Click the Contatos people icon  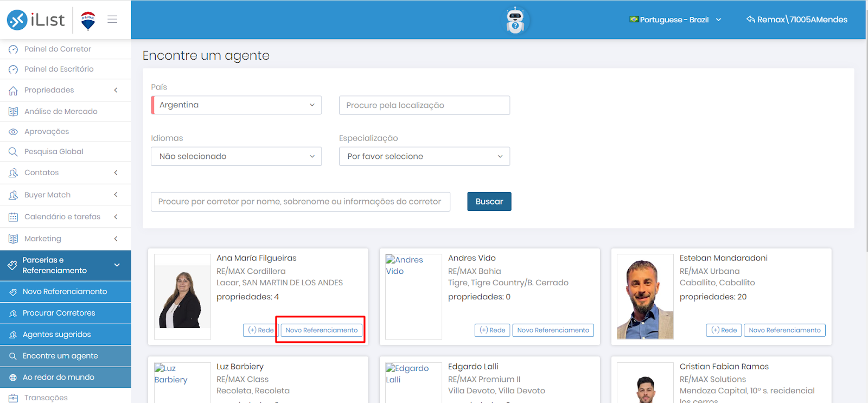(13, 173)
